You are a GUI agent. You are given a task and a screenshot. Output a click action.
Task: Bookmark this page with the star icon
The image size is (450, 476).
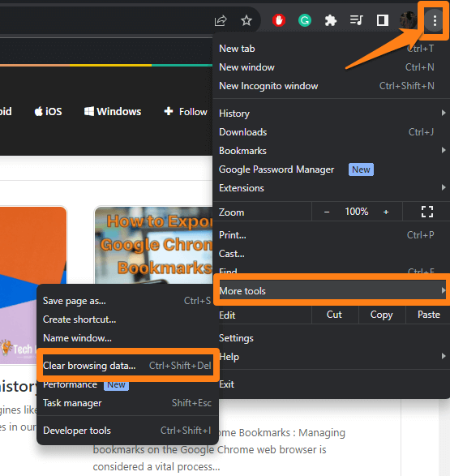[246, 20]
